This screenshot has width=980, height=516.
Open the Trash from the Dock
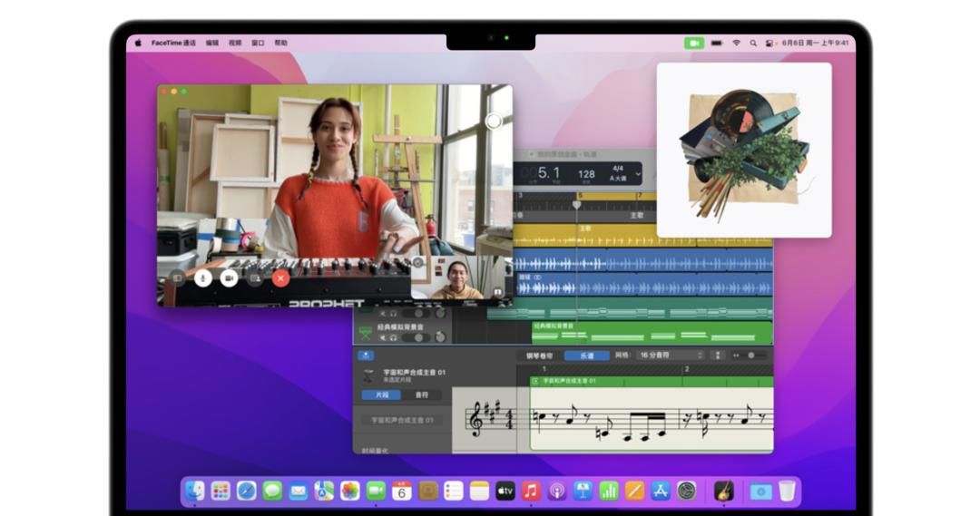click(788, 491)
